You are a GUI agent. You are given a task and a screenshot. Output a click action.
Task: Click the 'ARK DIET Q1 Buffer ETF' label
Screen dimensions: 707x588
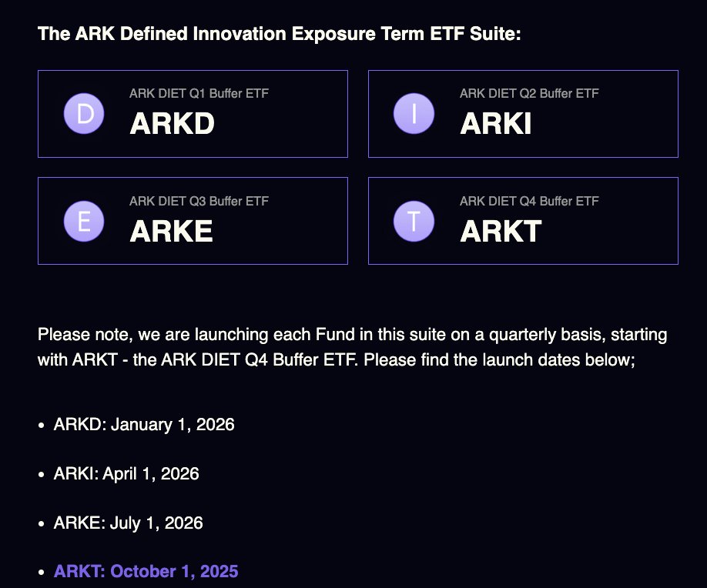[x=199, y=94]
